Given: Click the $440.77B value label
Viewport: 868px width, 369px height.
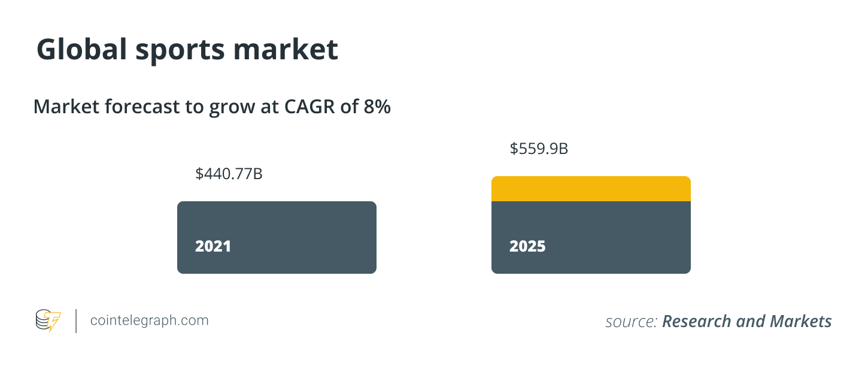Looking at the screenshot, I should coord(229,174).
